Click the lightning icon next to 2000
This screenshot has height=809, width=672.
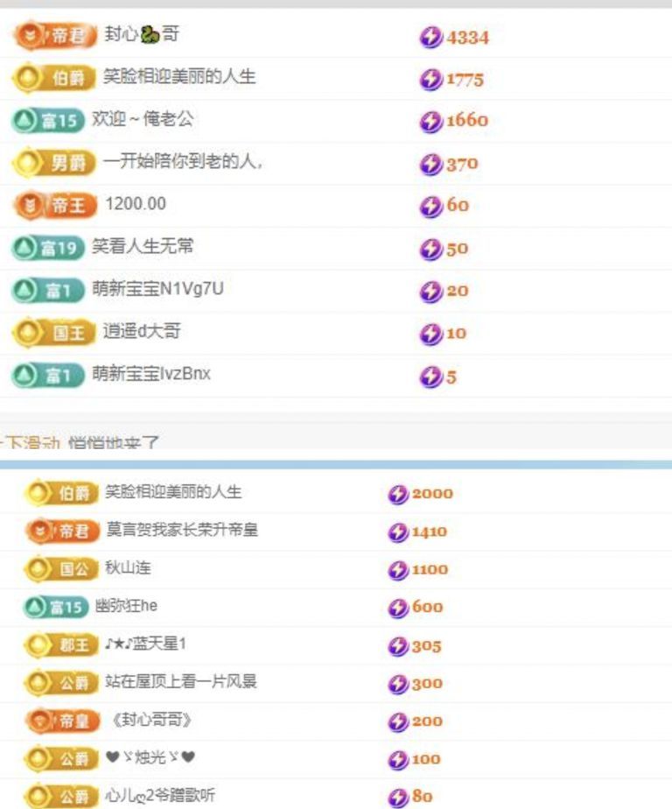[x=398, y=494]
